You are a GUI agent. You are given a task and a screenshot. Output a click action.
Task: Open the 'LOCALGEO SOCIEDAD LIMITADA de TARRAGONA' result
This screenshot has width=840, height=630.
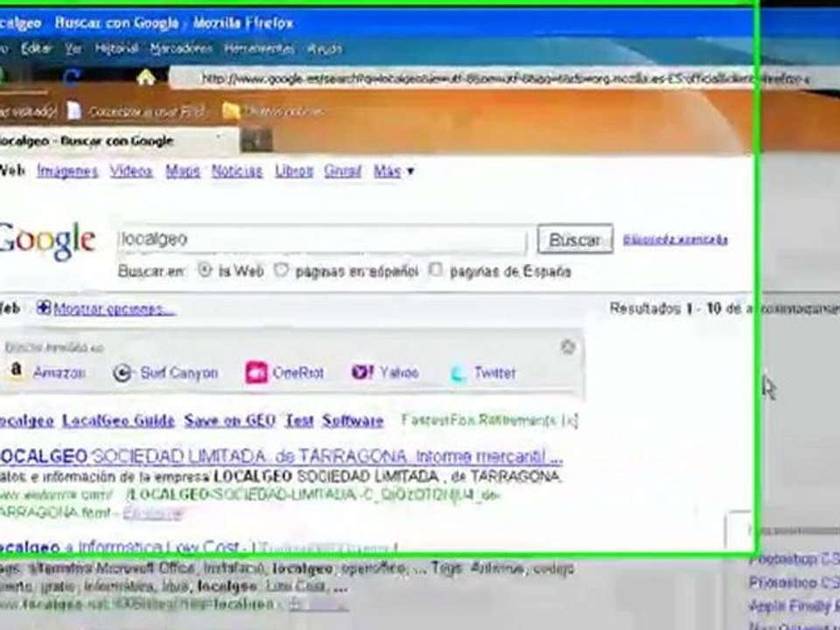click(x=281, y=457)
